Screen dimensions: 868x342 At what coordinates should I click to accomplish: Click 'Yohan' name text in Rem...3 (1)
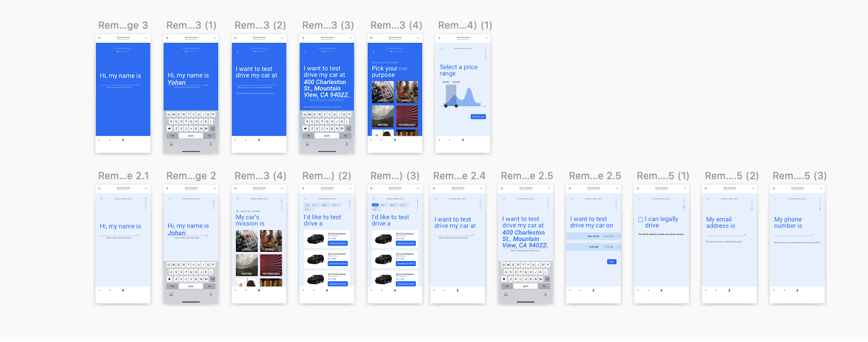[x=176, y=83]
